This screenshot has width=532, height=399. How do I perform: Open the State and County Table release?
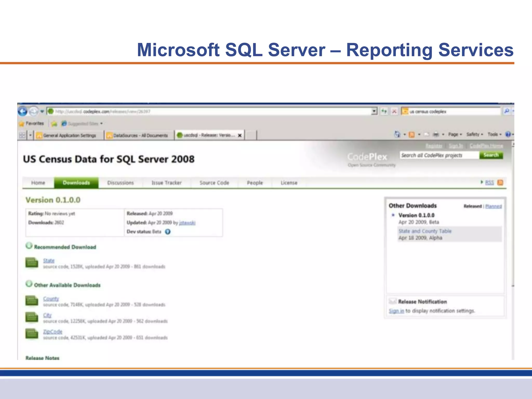tap(425, 231)
